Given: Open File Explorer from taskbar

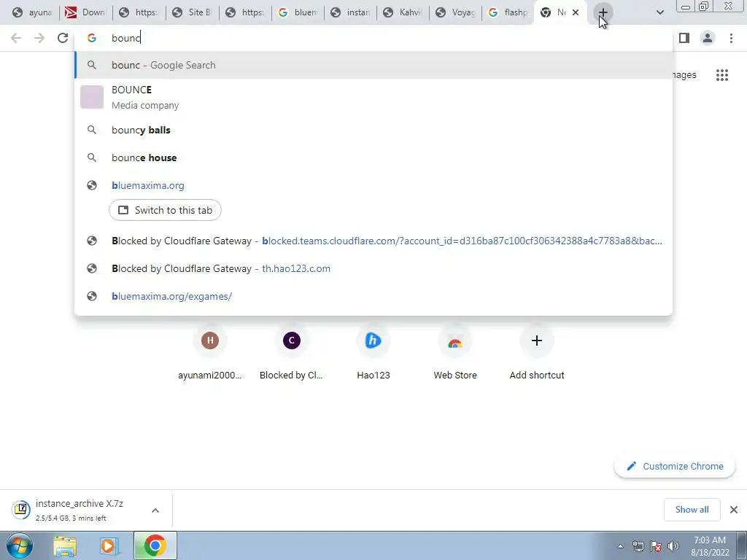Looking at the screenshot, I should (65, 545).
